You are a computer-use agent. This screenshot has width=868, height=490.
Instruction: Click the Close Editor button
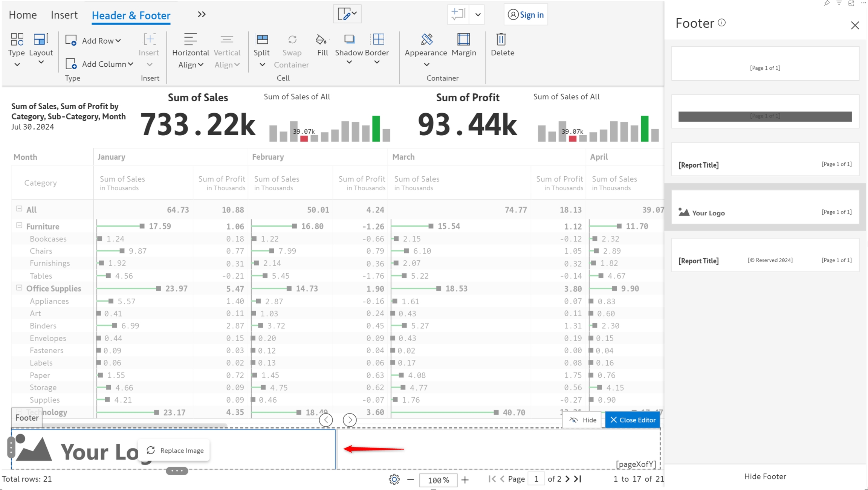633,420
